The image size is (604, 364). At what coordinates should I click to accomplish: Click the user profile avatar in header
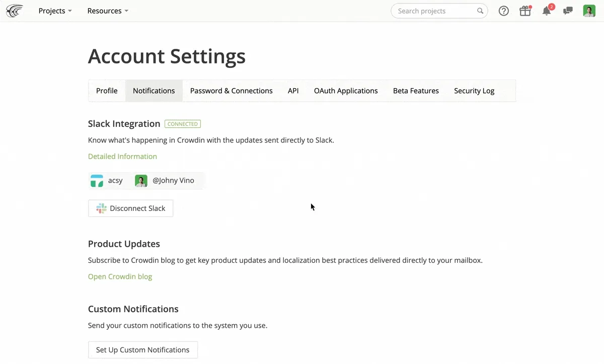point(589,11)
